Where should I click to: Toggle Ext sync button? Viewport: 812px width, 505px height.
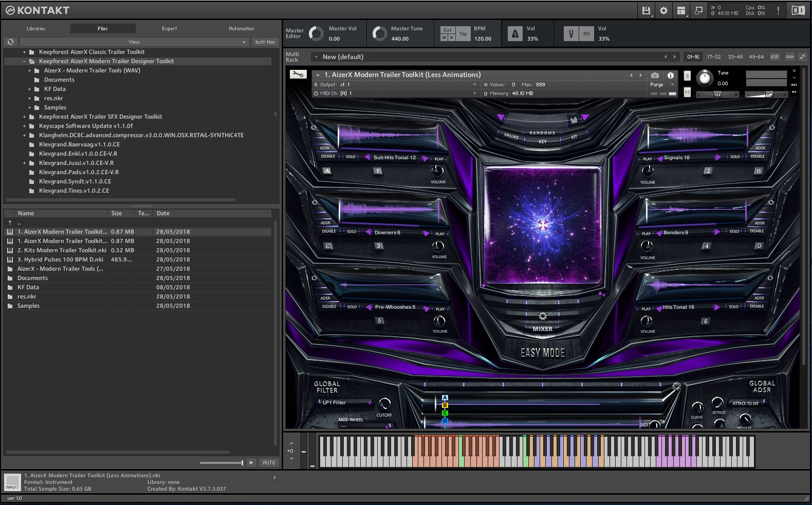point(448,30)
